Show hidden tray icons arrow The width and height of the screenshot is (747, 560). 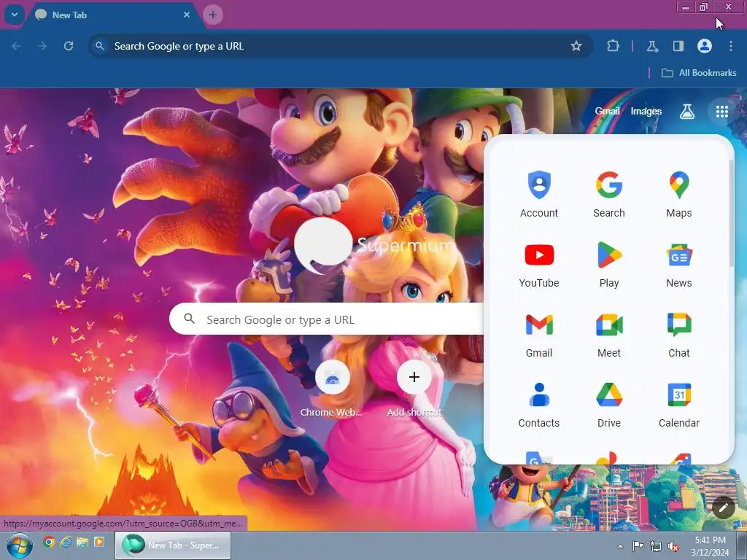(x=620, y=546)
